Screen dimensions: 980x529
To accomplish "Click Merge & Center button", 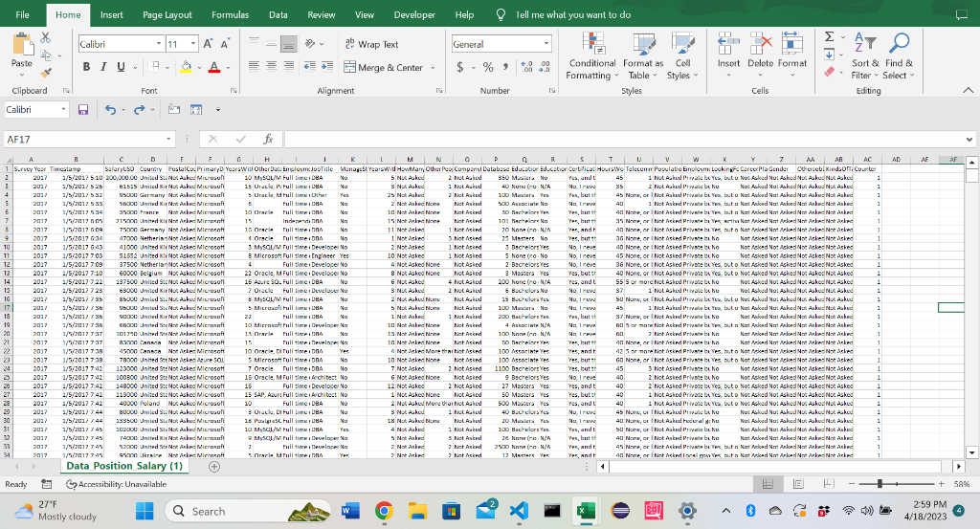I will [x=383, y=68].
